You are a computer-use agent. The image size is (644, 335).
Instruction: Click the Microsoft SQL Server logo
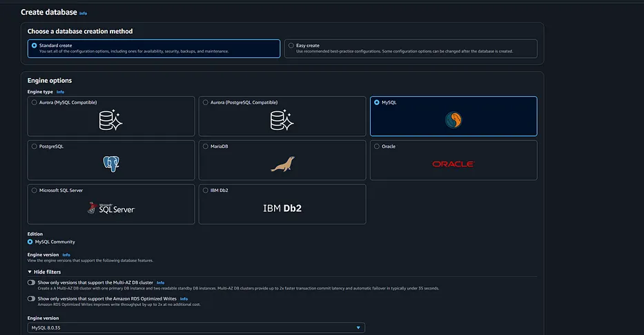111,208
